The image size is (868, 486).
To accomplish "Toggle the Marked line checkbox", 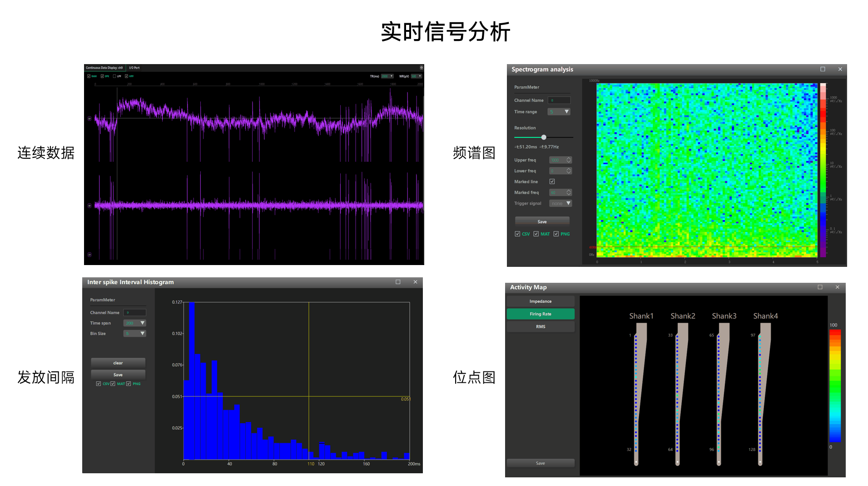I will (552, 181).
